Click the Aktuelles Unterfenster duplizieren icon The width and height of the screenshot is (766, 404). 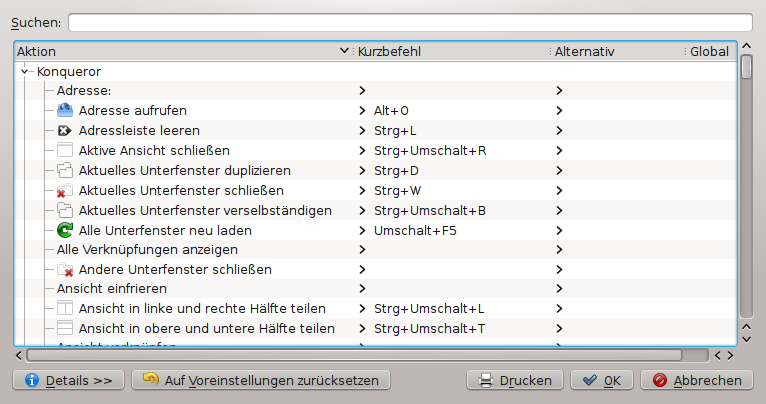tap(66, 170)
